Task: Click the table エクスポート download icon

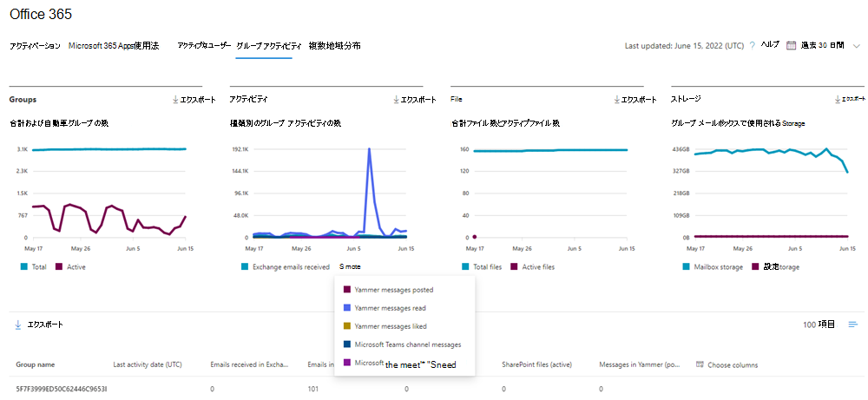Action: point(18,325)
